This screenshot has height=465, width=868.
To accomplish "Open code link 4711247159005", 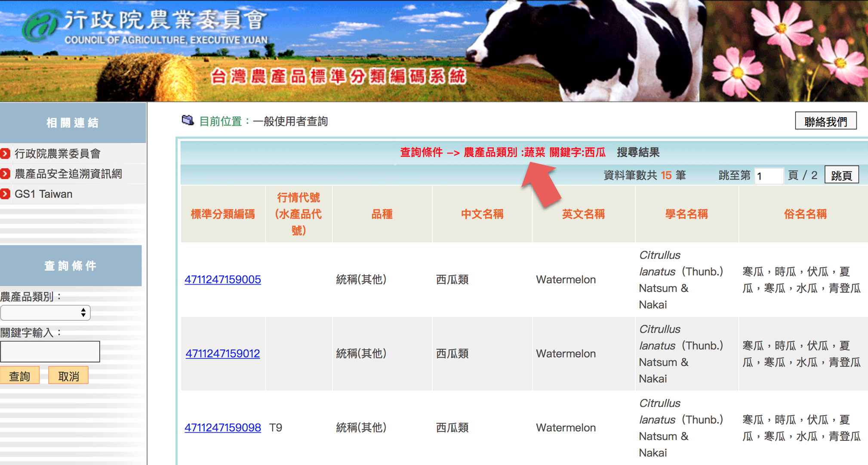I will [223, 279].
